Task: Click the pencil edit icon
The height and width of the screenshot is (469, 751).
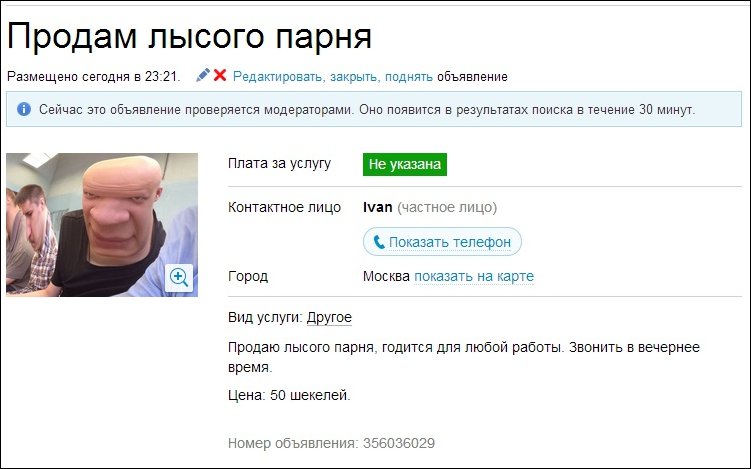Action: [x=203, y=75]
